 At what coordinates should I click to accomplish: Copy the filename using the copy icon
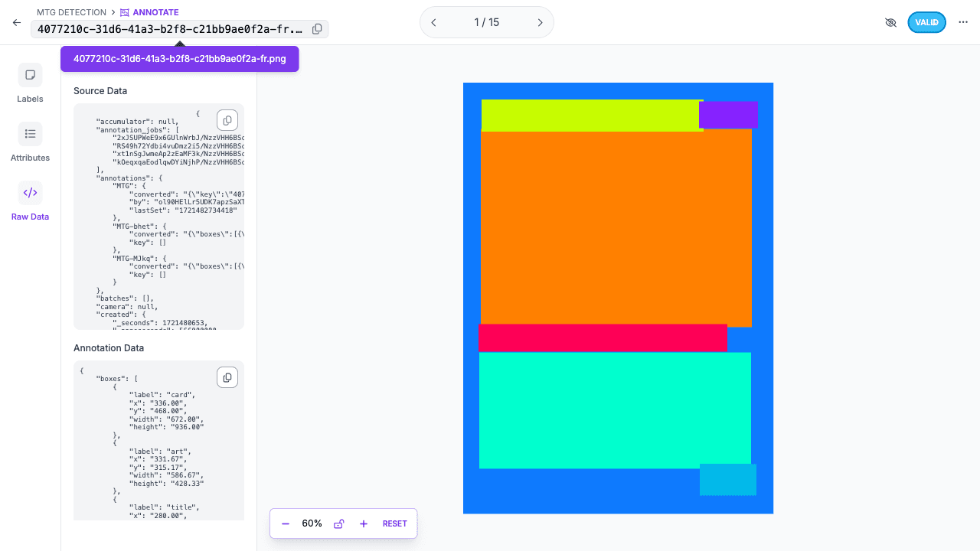click(317, 29)
